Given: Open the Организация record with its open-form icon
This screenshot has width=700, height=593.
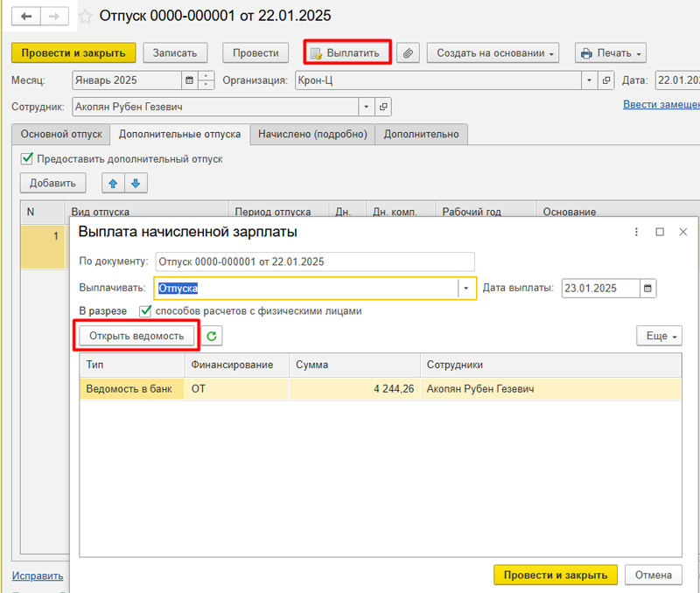Looking at the screenshot, I should click(x=605, y=80).
